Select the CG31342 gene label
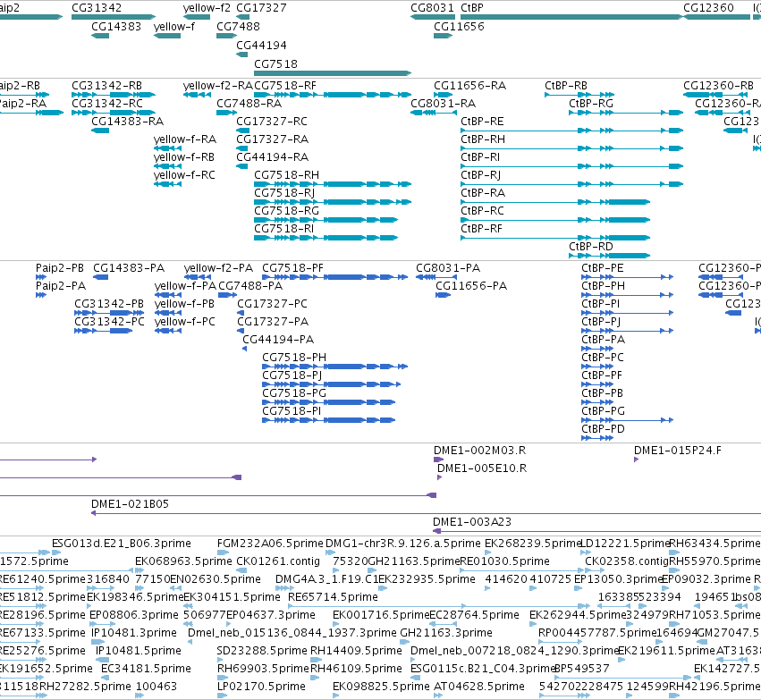Image resolution: width=761 pixels, height=700 pixels. click(97, 8)
